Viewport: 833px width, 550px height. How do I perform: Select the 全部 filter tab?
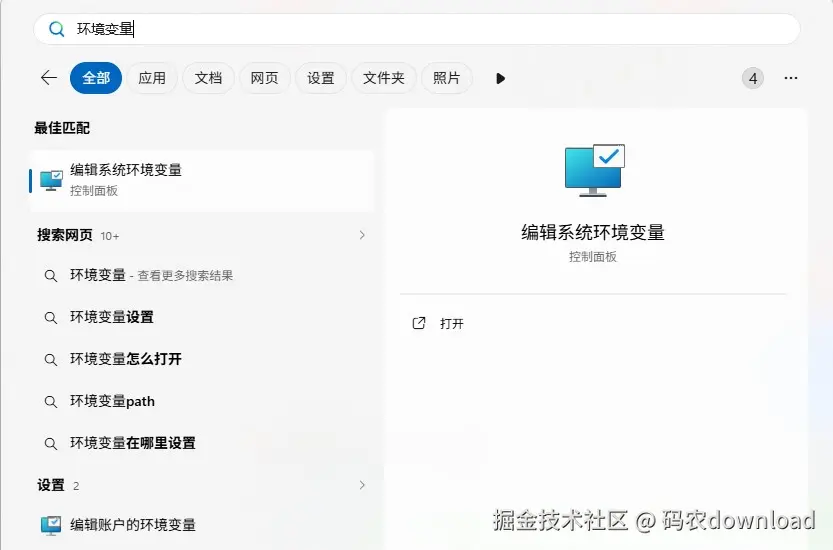coord(96,78)
